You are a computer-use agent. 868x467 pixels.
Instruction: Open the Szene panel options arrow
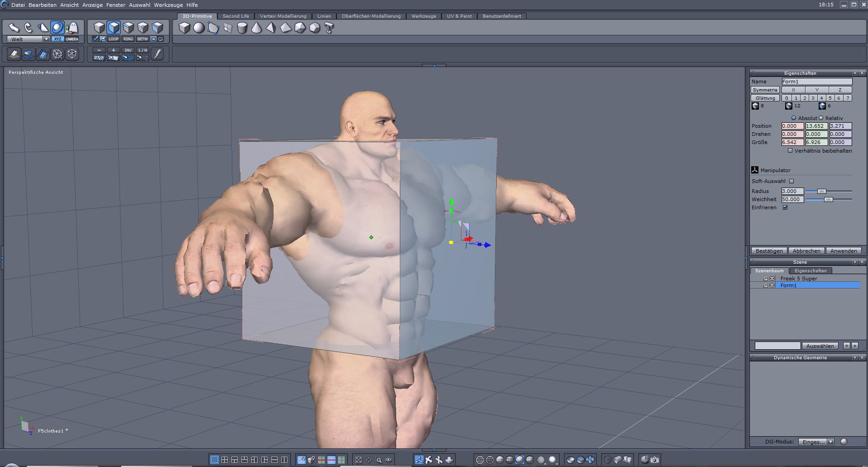855,262
